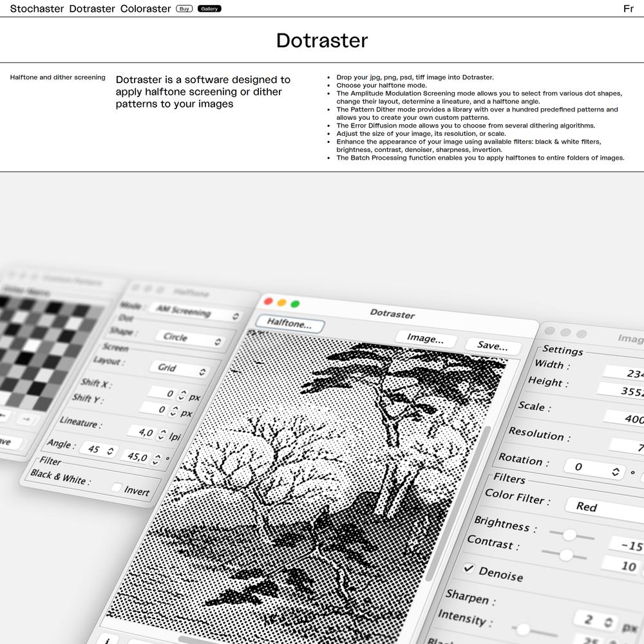Click the Save... button in Dotraster window

(493, 345)
